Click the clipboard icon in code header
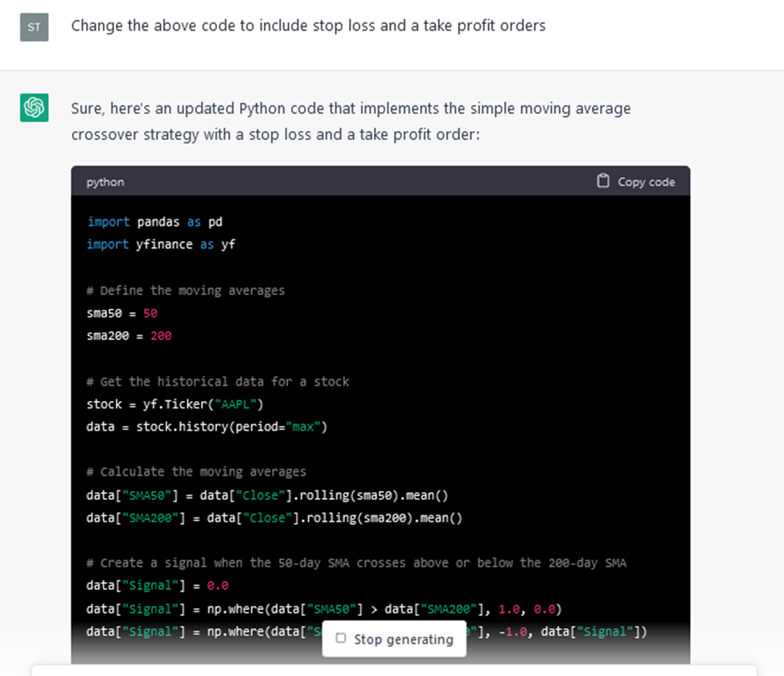The height and width of the screenshot is (676, 784). pyautogui.click(x=603, y=181)
